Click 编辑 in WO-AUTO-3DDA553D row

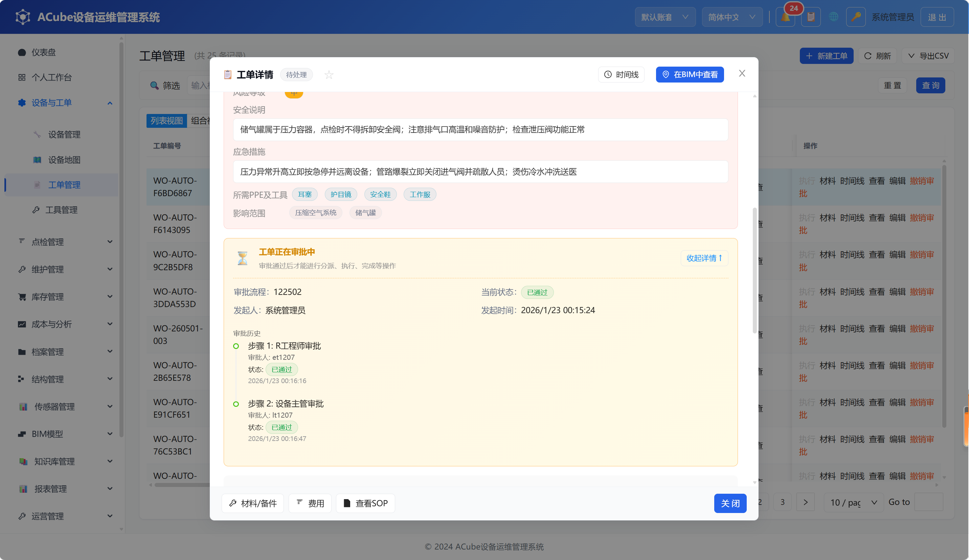tap(897, 292)
